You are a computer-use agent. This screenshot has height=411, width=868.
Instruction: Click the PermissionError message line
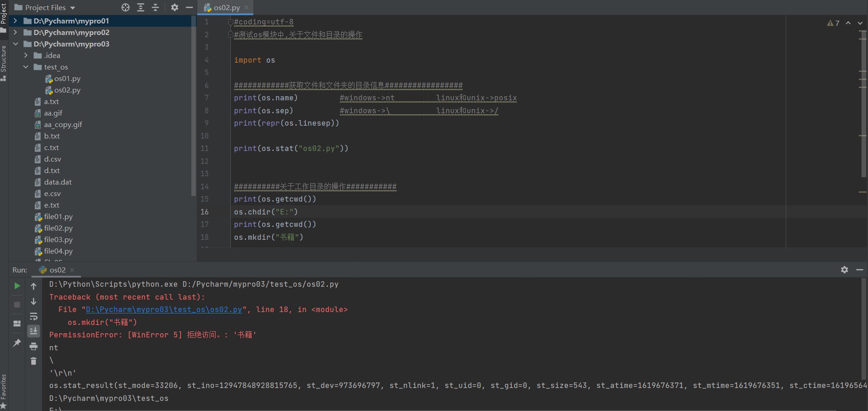click(153, 335)
